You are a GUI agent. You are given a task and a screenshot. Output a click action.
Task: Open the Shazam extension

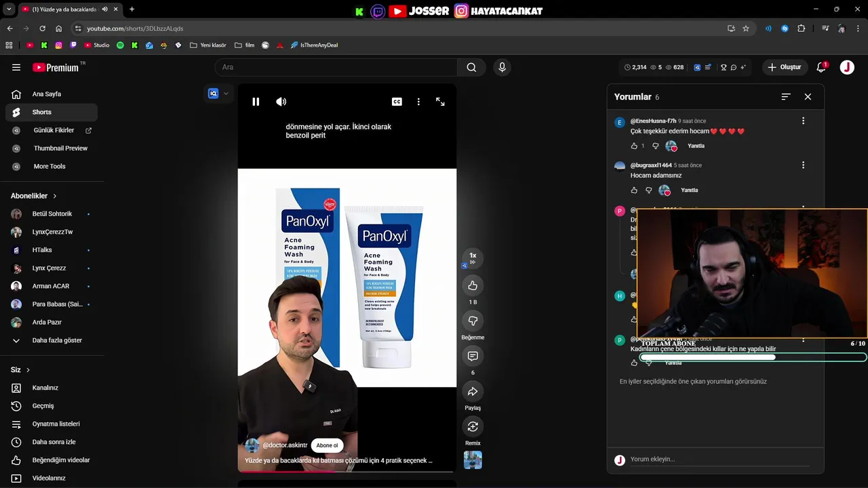(785, 28)
